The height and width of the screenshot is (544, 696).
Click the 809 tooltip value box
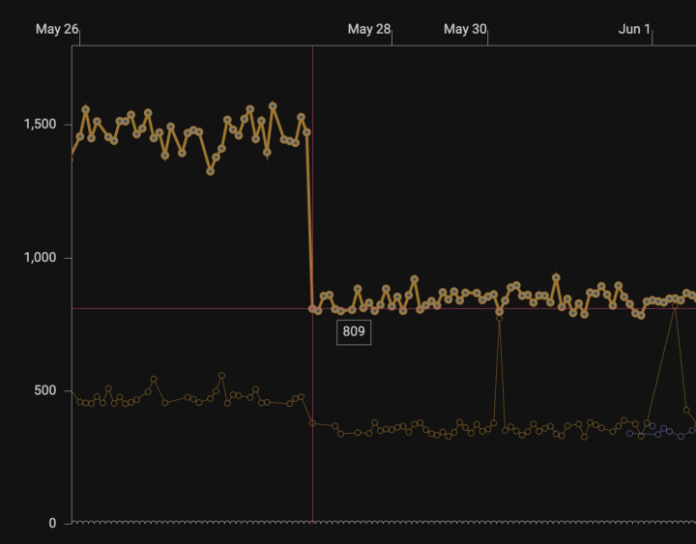(x=354, y=331)
